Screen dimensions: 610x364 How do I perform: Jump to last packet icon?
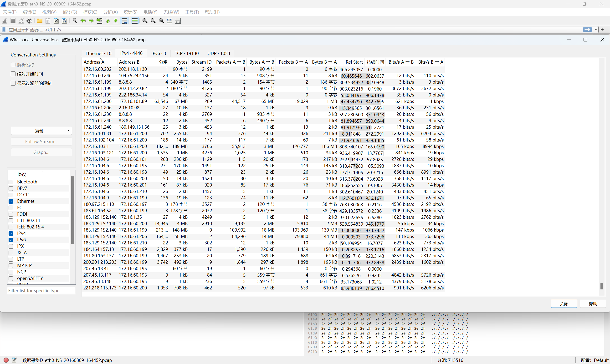click(x=116, y=21)
